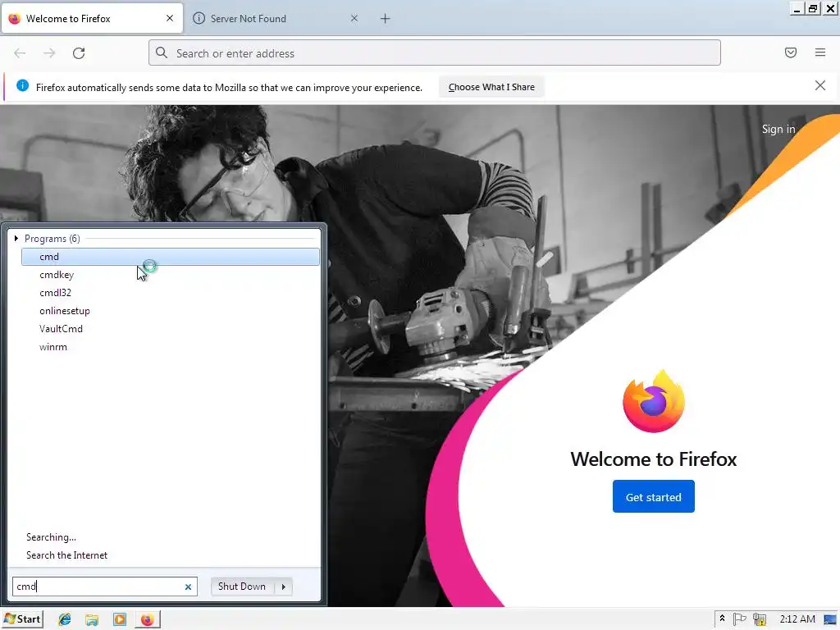This screenshot has width=840, height=630.
Task: Open Internet Explorer from the taskbar
Action: tap(64, 620)
